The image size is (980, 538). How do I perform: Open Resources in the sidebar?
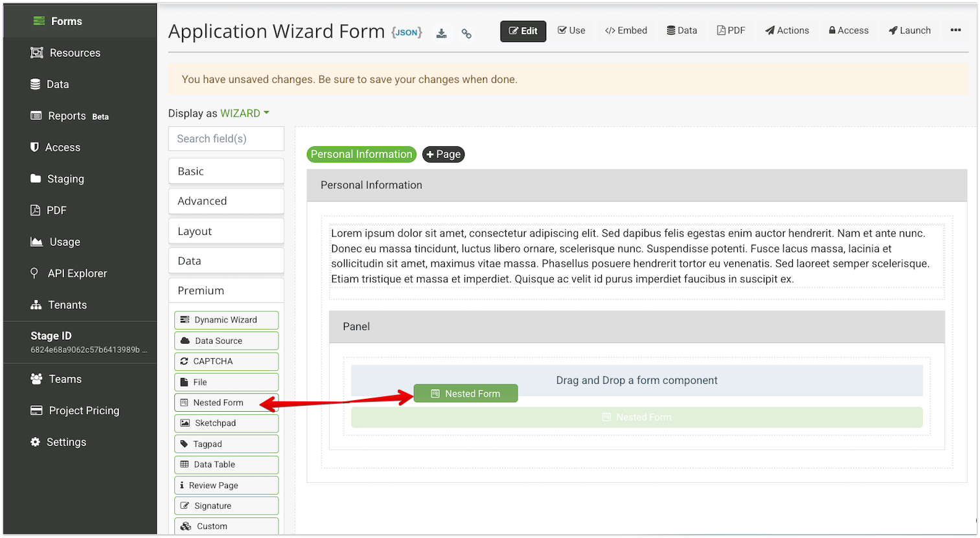coord(74,53)
